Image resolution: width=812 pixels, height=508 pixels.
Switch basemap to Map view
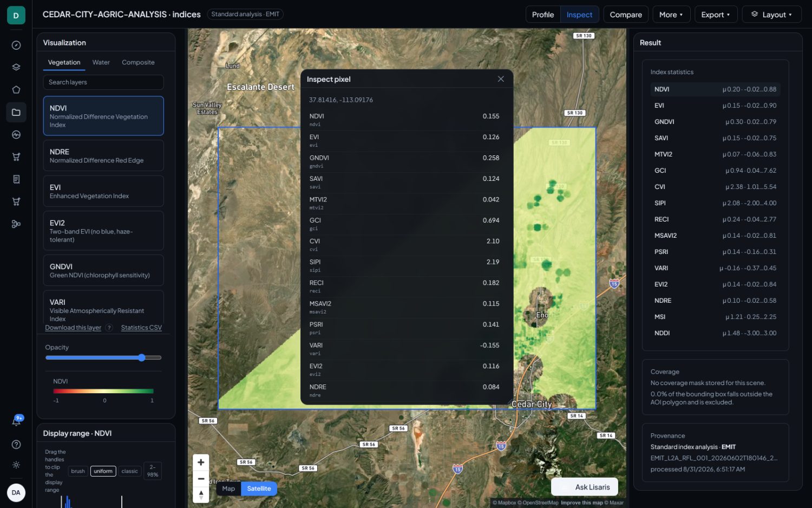[x=228, y=489]
